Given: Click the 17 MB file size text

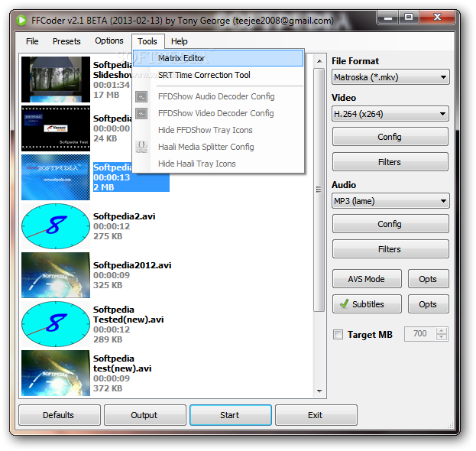Looking at the screenshot, I should (x=106, y=95).
